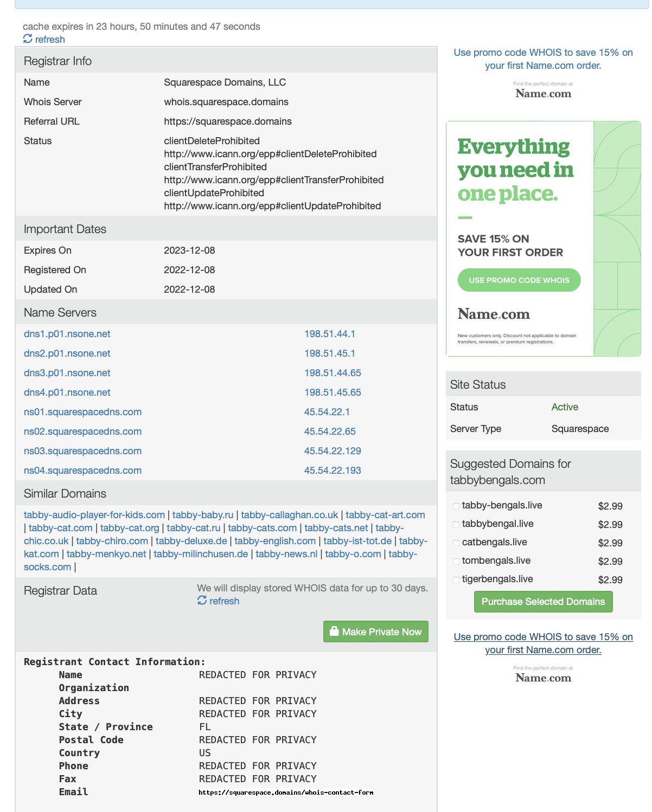
Task: Click the Expires On date 2023-12-08
Action: [x=189, y=250]
